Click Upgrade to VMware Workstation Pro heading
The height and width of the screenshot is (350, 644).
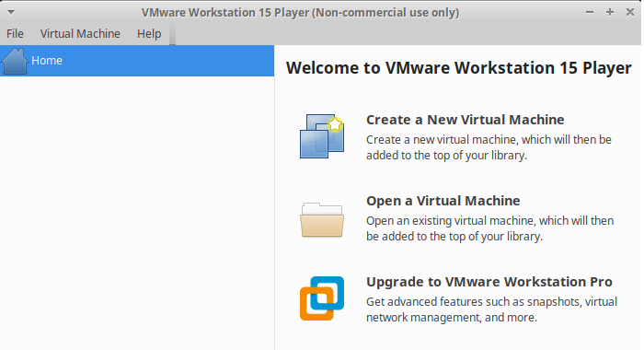point(489,282)
